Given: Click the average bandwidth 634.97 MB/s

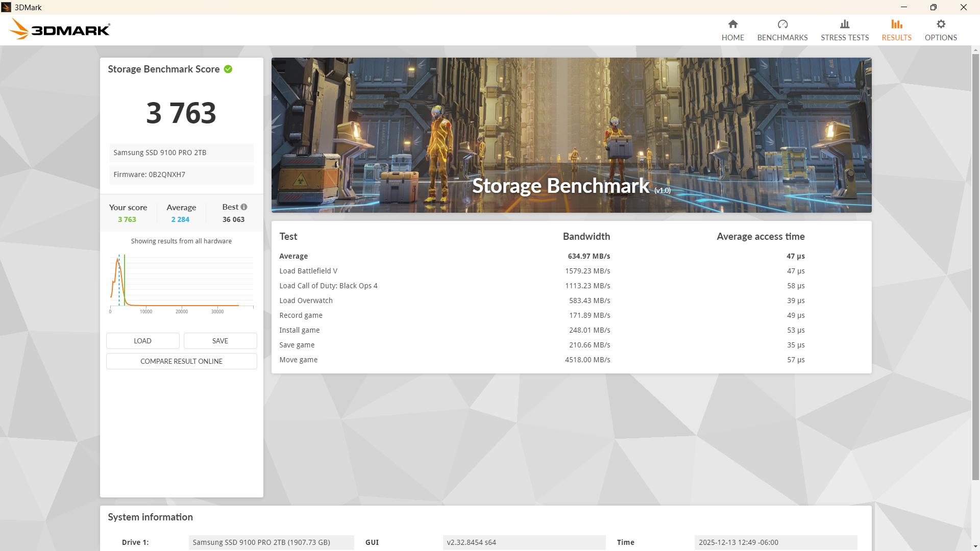Looking at the screenshot, I should pyautogui.click(x=589, y=256).
